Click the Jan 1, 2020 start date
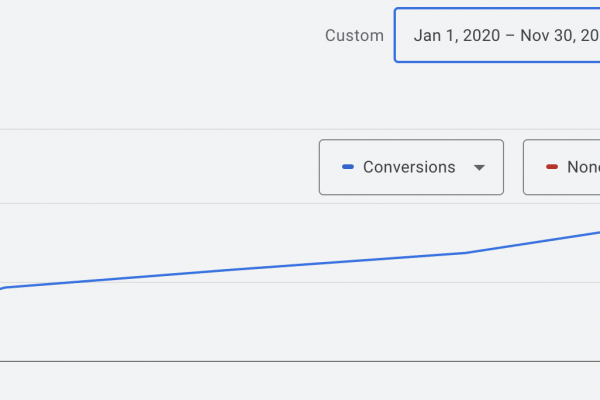Screen dimensions: 600x400 (x=454, y=35)
